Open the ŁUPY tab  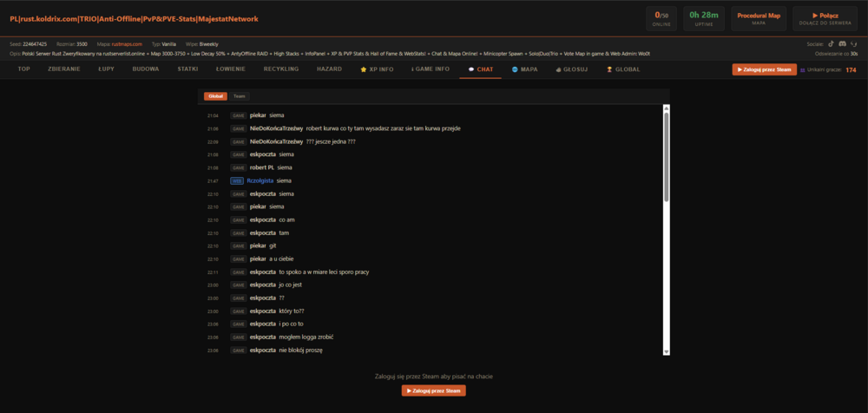pos(106,69)
